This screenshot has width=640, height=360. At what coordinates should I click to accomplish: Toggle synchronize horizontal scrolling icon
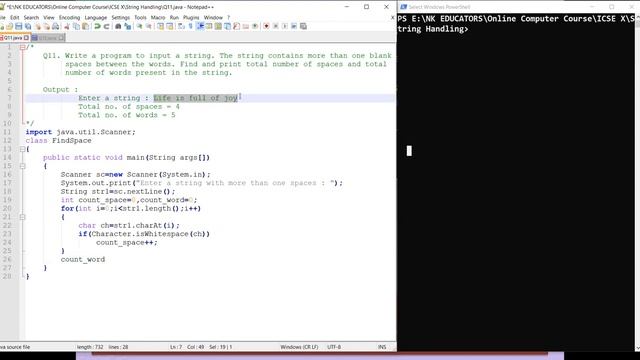170,27
